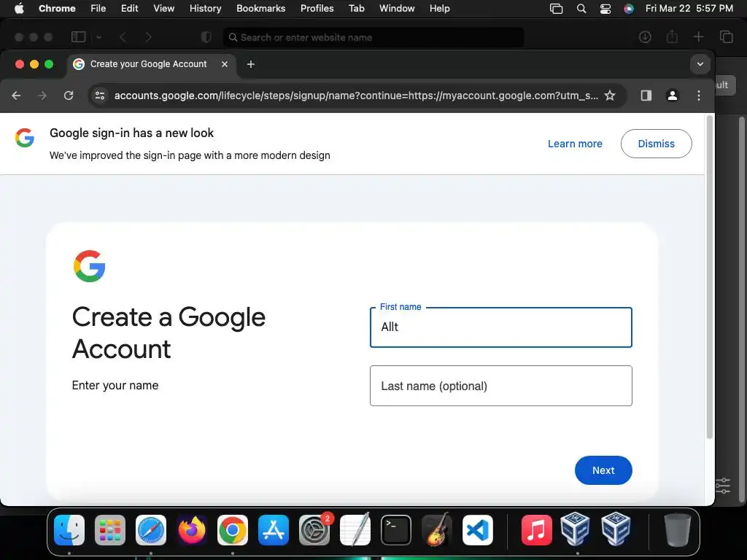Click Safari's search or enter website field
This screenshot has width=747, height=560.
pyautogui.click(x=373, y=37)
